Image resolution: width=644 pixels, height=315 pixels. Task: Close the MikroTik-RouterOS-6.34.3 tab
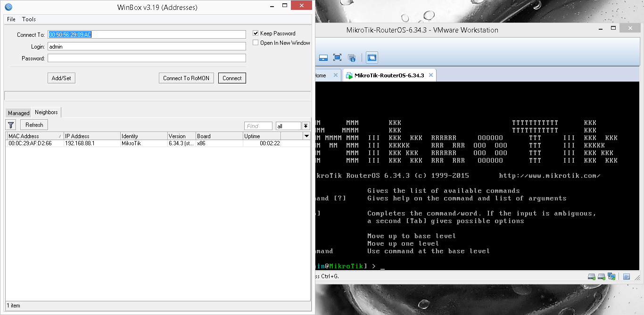430,75
